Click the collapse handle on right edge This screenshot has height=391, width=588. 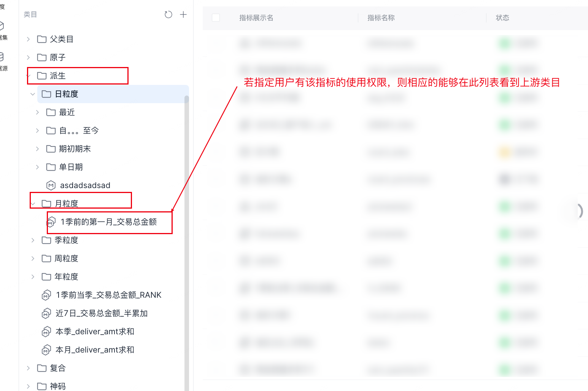coord(580,211)
